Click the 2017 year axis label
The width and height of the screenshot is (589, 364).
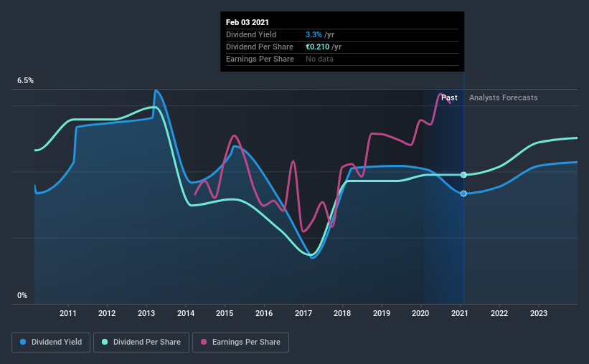tap(303, 313)
